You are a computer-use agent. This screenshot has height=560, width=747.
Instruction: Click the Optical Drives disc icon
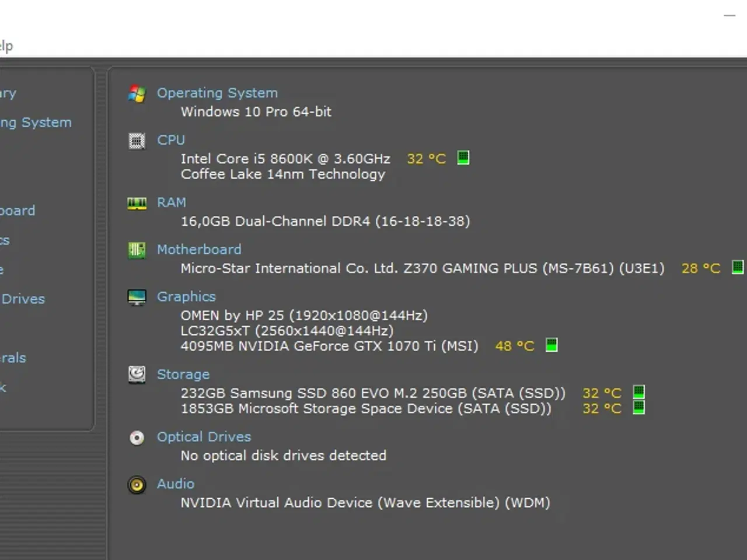pyautogui.click(x=137, y=437)
